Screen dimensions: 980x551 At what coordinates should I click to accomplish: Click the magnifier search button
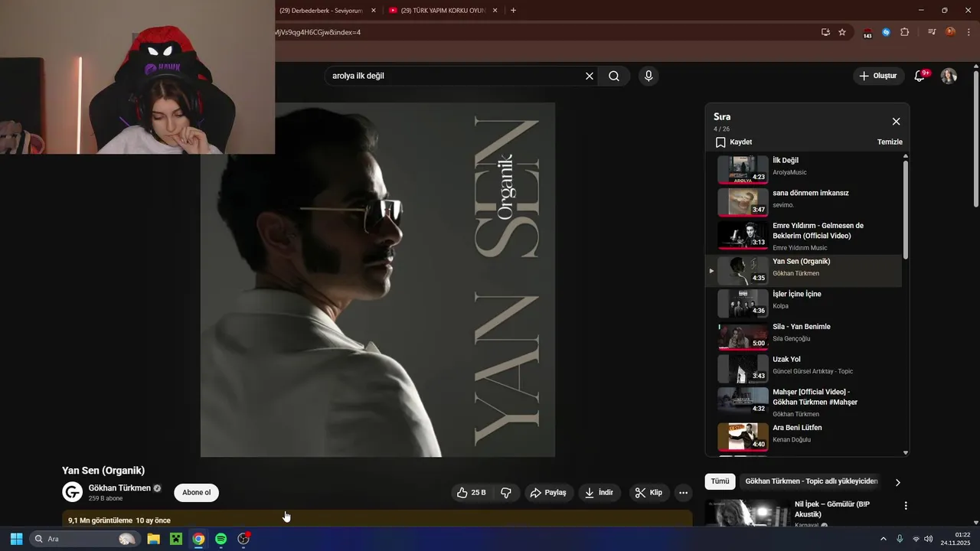[614, 76]
